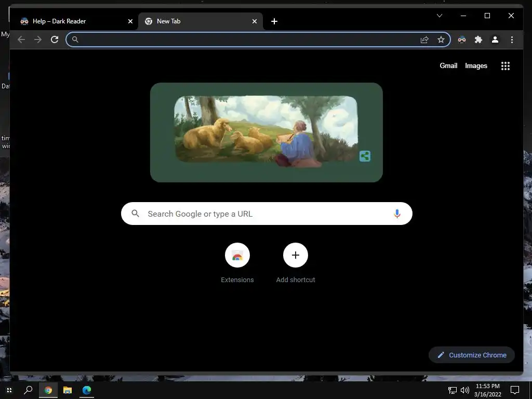
Task: Open the Windows Start menu
Action: point(9,390)
